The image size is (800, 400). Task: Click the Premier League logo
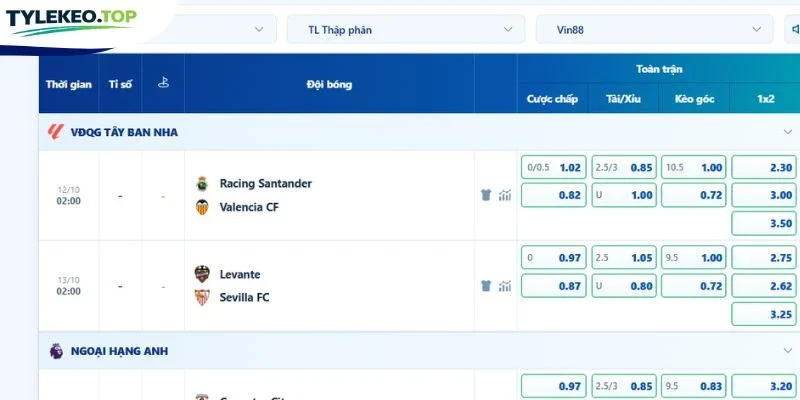(56, 351)
